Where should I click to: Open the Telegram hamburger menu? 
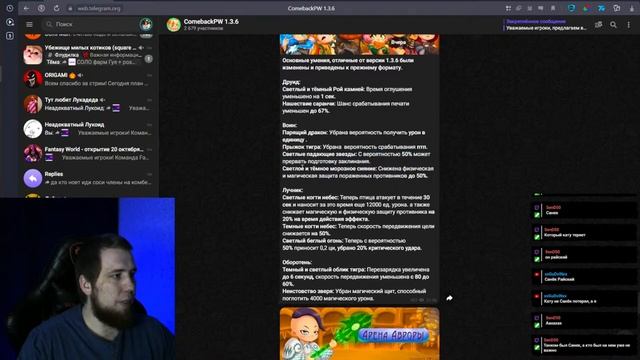tap(29, 24)
